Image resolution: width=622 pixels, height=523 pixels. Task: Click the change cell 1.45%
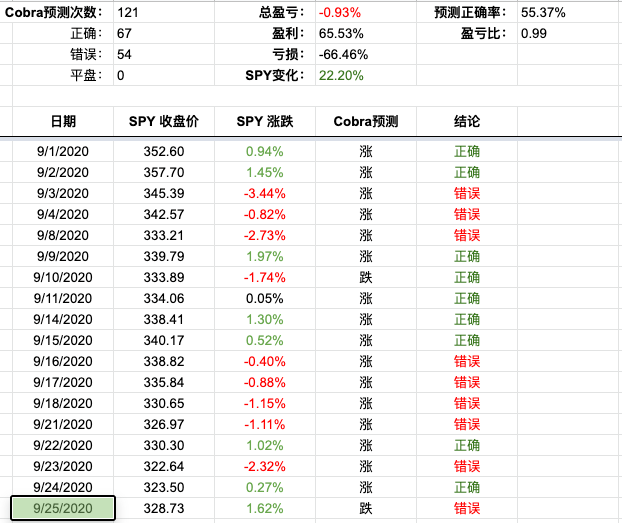tap(265, 173)
